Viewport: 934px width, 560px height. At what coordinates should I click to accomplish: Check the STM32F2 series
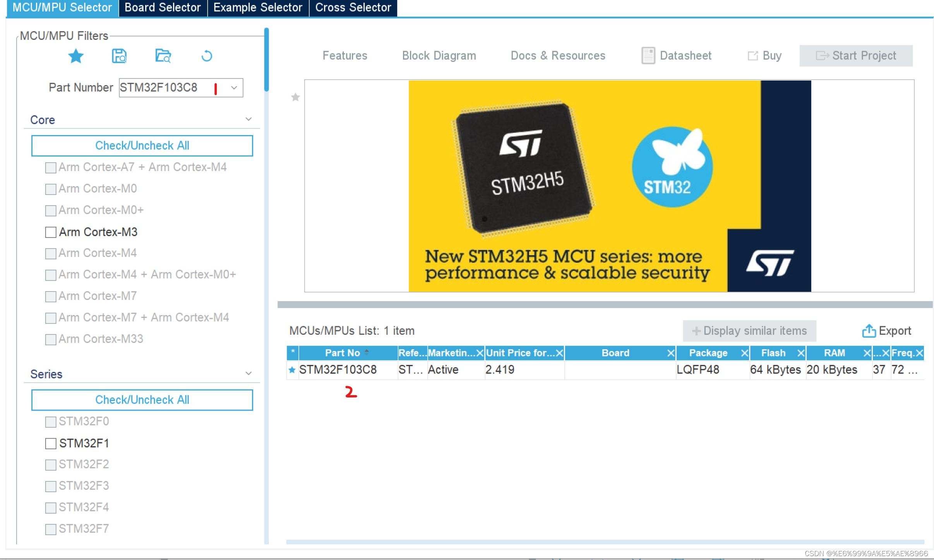[x=51, y=465]
